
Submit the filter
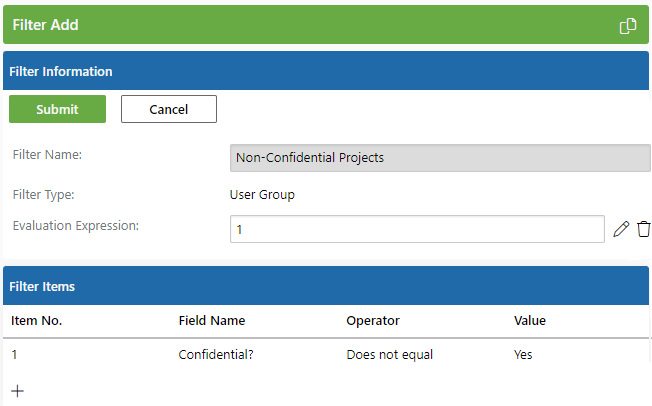57,109
